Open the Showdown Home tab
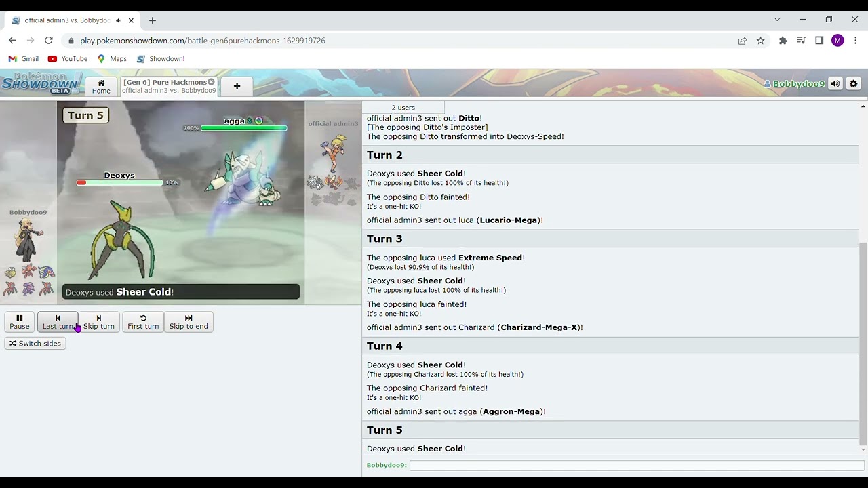Image resolution: width=868 pixels, height=488 pixels. point(101,86)
